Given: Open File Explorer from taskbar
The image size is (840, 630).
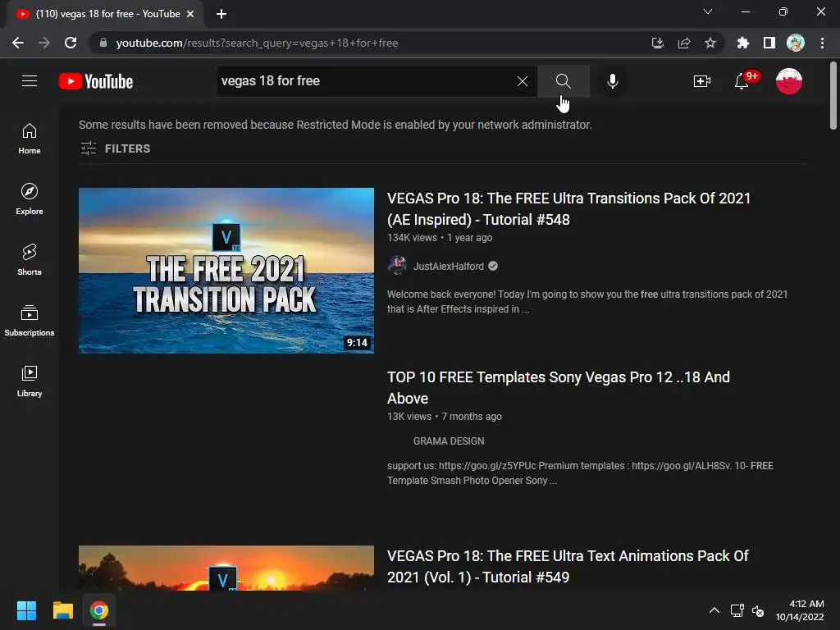Looking at the screenshot, I should coord(62,610).
